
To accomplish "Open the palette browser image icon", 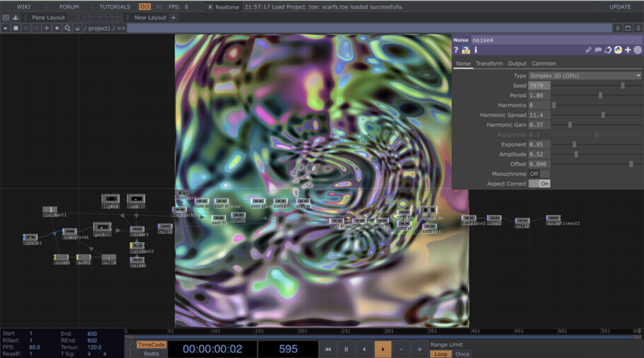I will (6, 18).
